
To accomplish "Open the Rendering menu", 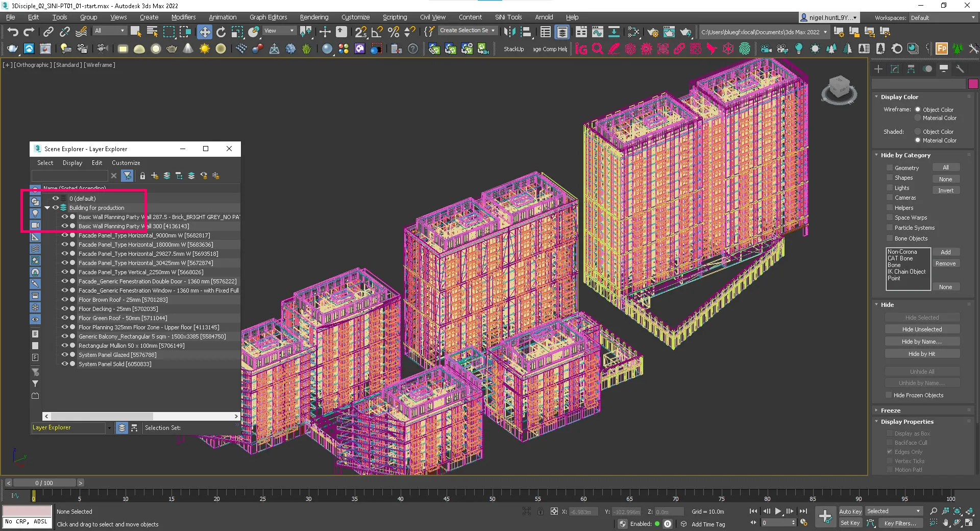I will tap(314, 17).
